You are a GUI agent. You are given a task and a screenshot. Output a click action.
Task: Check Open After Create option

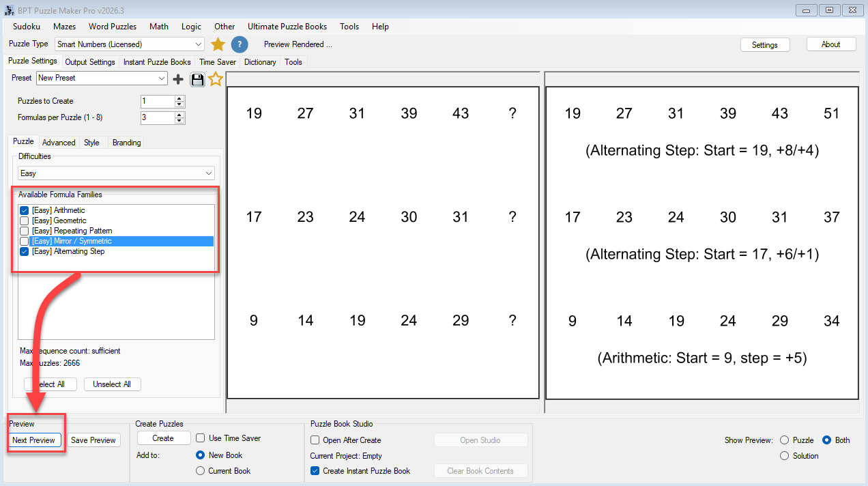pos(315,440)
